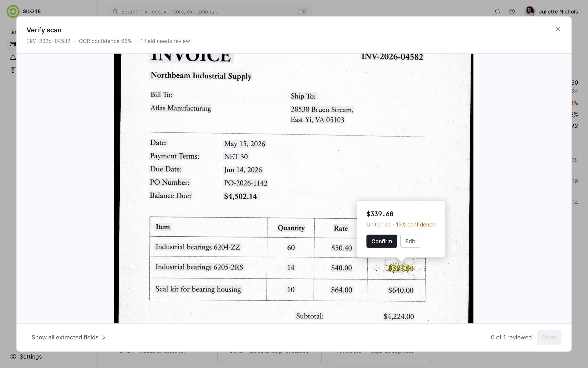Open the vendors building sidebar icon
This screenshot has width=588, height=368.
[13, 70]
